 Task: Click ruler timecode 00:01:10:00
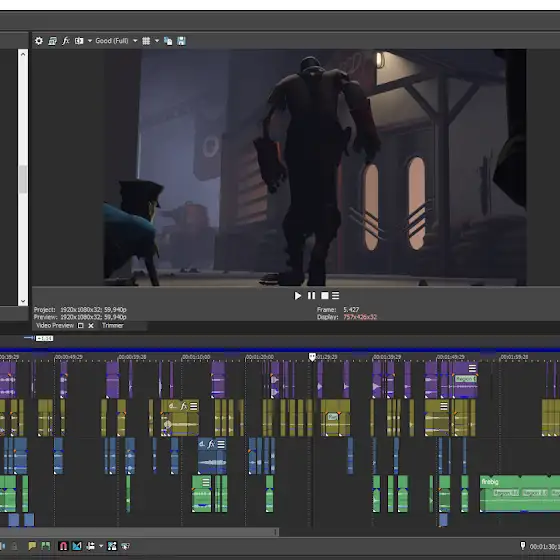coord(196,357)
